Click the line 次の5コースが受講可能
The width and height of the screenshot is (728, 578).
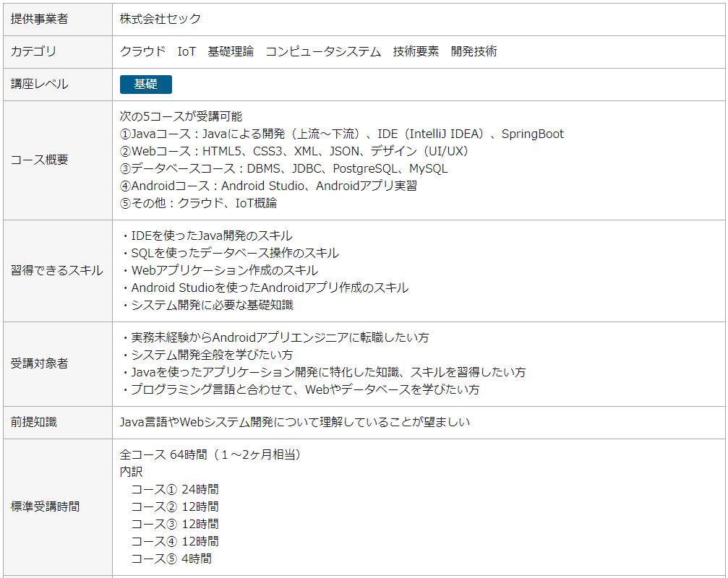point(181,116)
